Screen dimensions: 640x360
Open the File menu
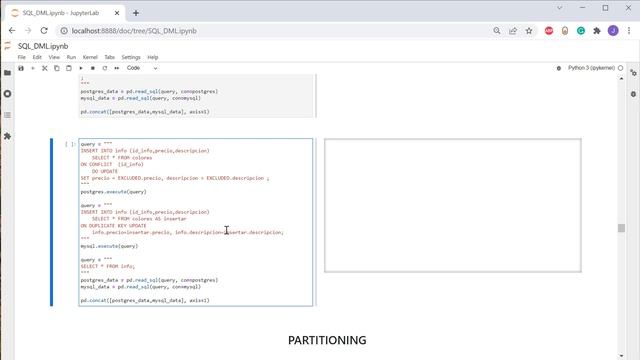(x=22, y=57)
